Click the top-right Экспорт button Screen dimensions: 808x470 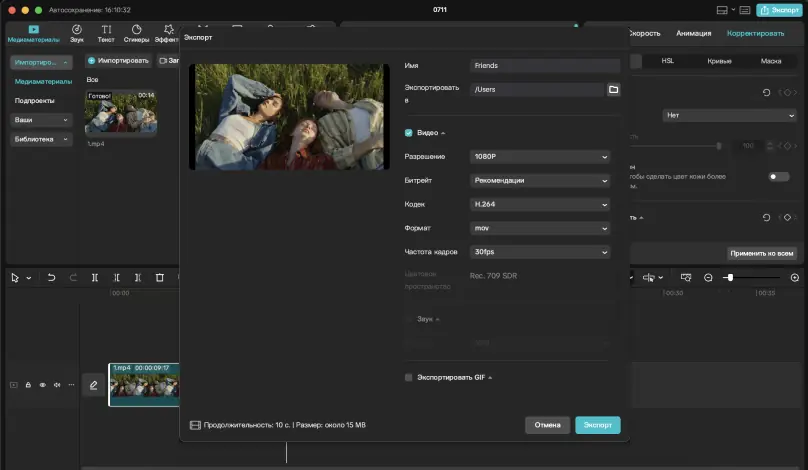779,10
